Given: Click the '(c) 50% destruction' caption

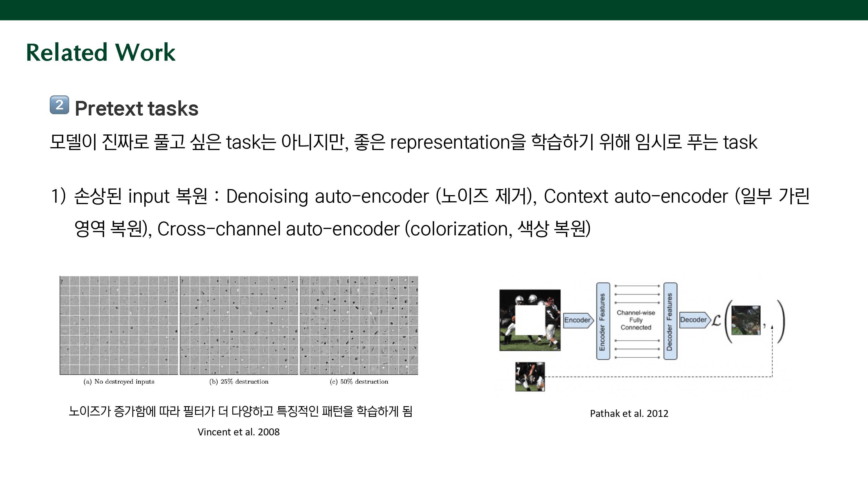Looking at the screenshot, I should 359,382.
